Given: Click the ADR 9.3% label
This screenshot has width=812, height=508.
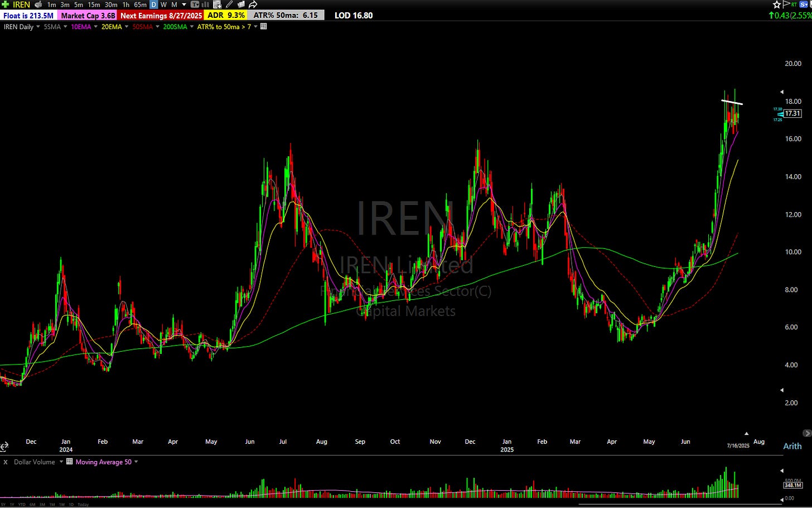Looking at the screenshot, I should (x=225, y=16).
